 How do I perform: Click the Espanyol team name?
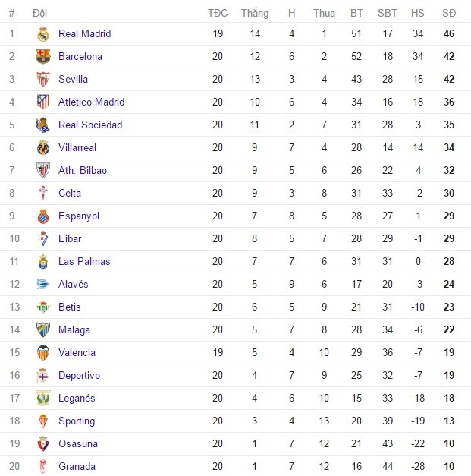tap(79, 216)
